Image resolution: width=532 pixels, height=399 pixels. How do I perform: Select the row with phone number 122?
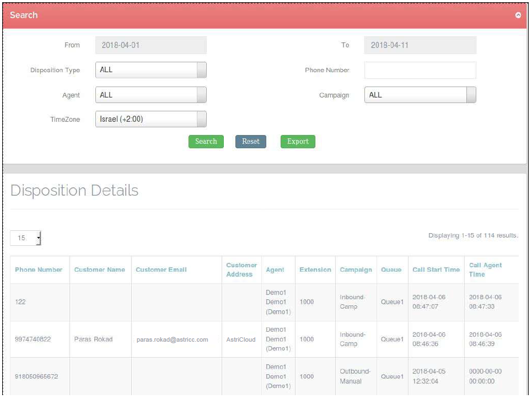pyautogui.click(x=165, y=302)
